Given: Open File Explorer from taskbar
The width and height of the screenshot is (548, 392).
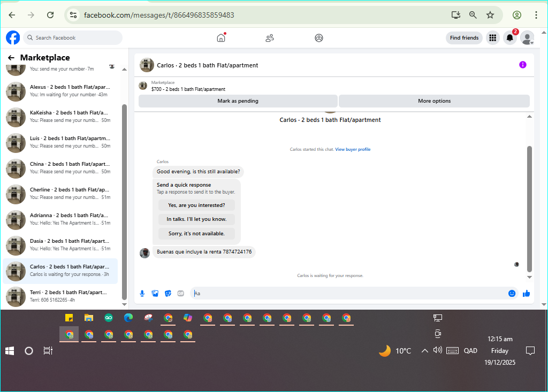Looking at the screenshot, I should [89, 318].
